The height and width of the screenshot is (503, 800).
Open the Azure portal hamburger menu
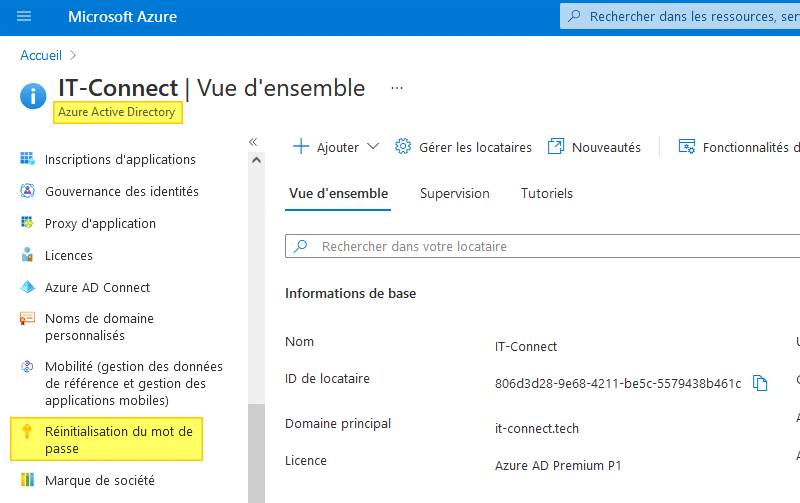tap(24, 16)
